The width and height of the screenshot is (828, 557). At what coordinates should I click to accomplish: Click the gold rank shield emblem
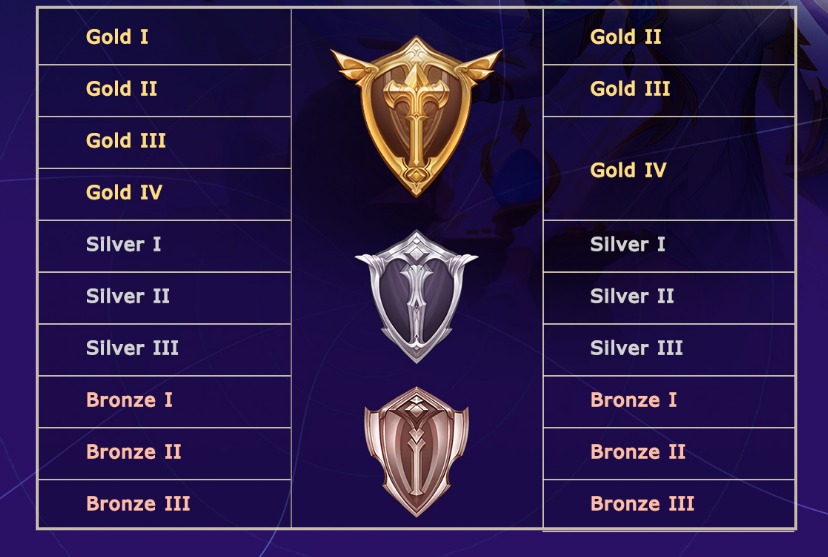[x=416, y=115]
